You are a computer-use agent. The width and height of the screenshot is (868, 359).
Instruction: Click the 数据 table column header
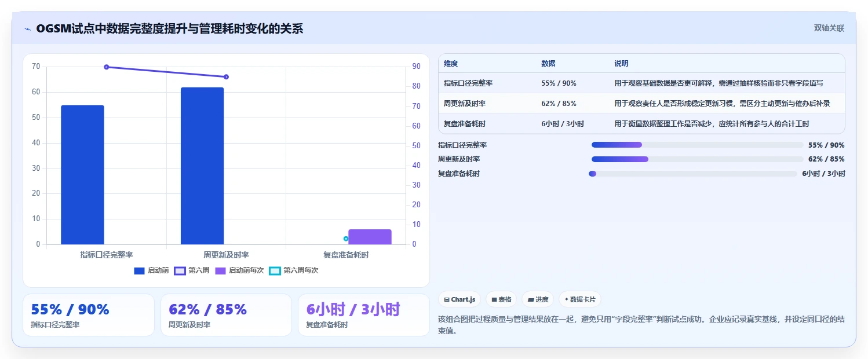548,64
